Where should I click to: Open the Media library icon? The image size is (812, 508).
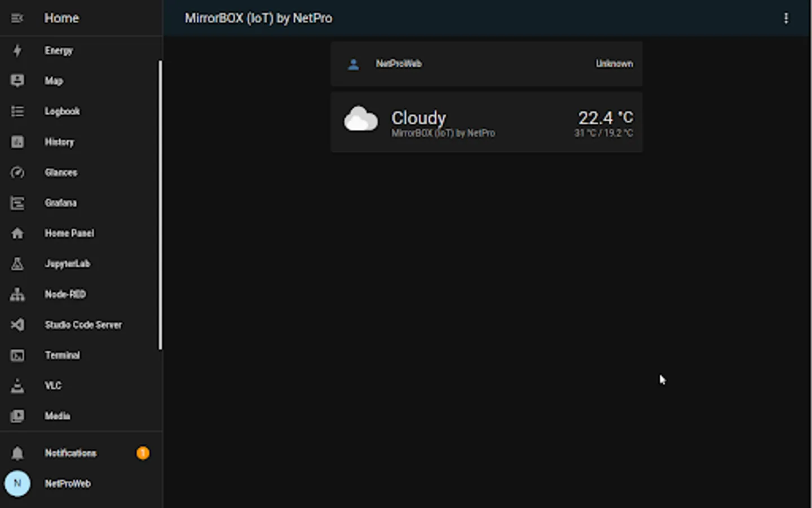pos(17,416)
